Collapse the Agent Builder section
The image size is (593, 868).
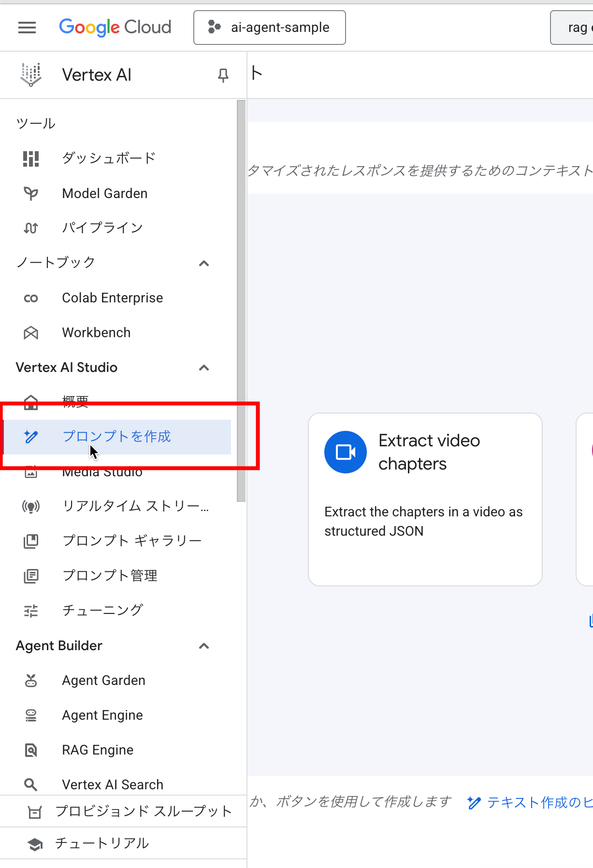204,646
